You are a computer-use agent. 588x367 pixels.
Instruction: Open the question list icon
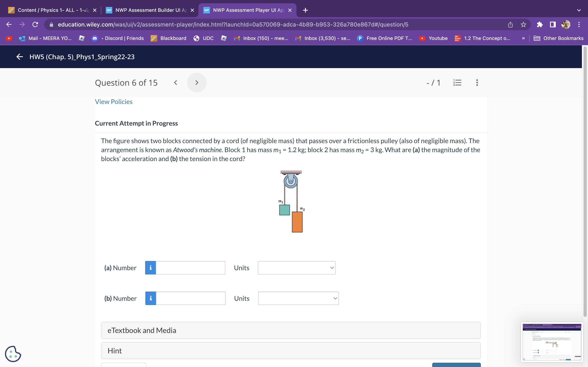(457, 83)
